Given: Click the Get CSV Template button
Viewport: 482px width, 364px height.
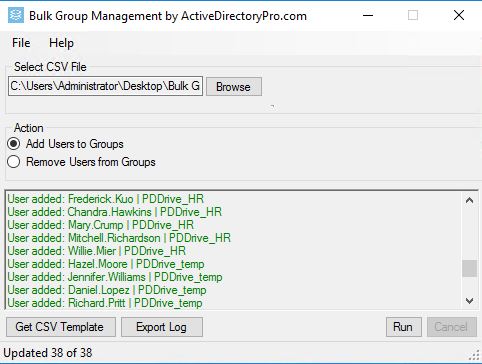Looking at the screenshot, I should click(x=61, y=327).
